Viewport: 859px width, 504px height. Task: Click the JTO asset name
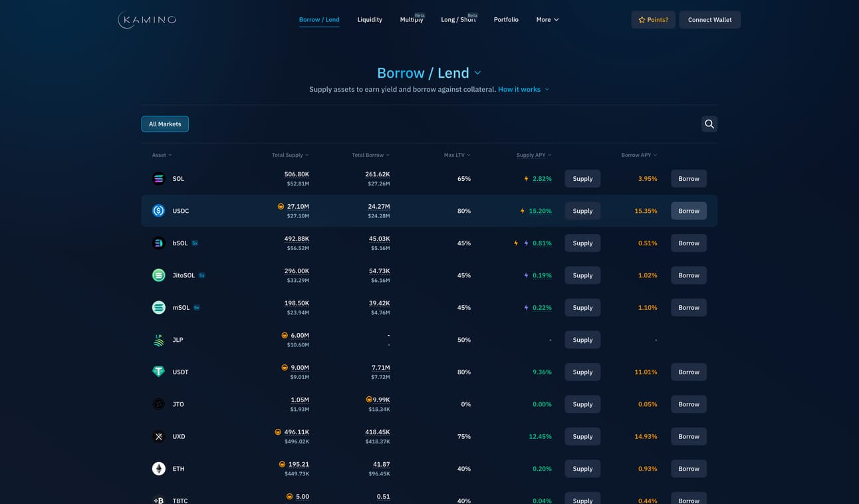[x=178, y=404]
